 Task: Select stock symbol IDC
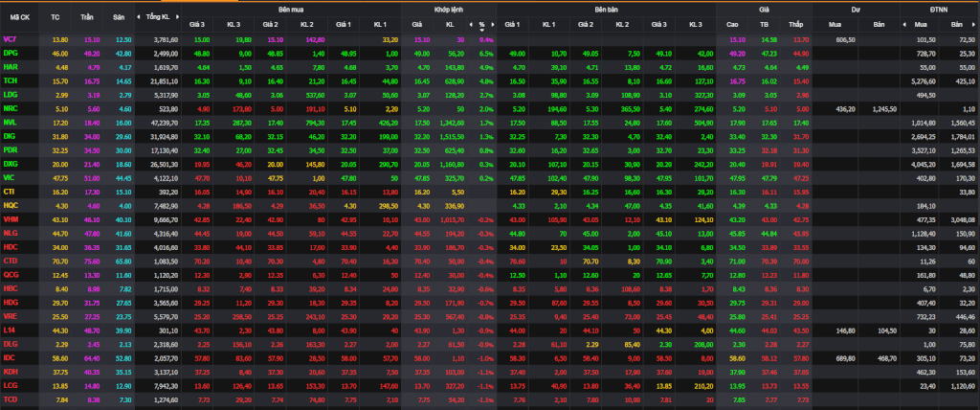tap(9, 357)
